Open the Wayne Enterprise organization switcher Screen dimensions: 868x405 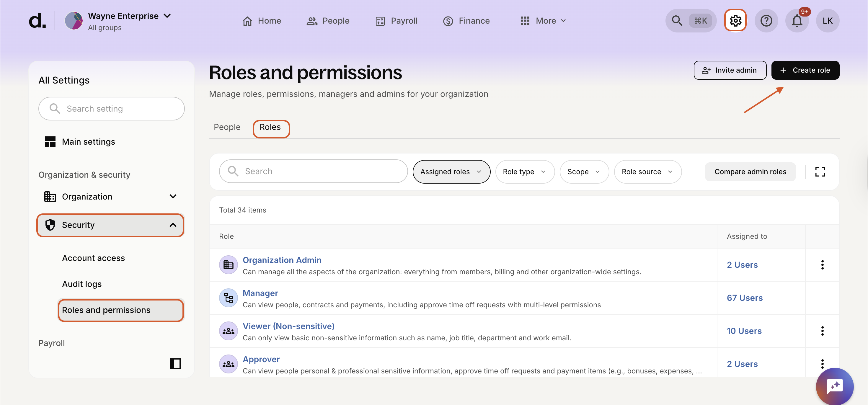click(123, 16)
